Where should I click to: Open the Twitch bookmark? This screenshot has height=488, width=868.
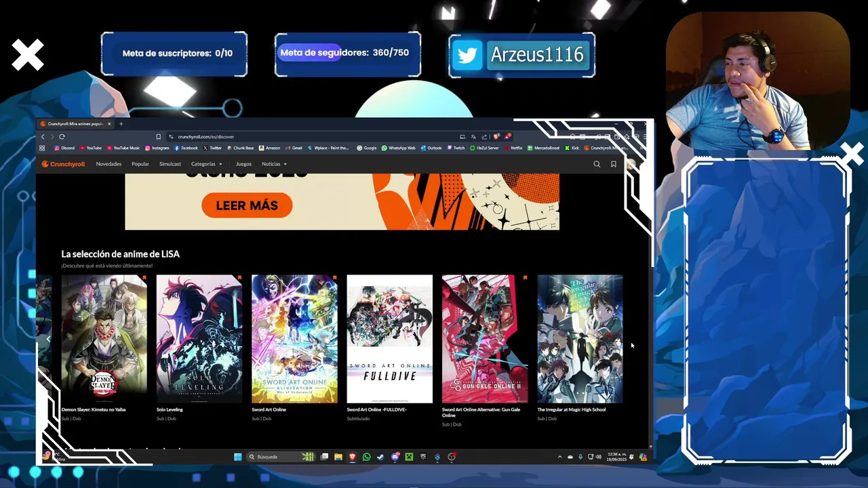coord(456,148)
